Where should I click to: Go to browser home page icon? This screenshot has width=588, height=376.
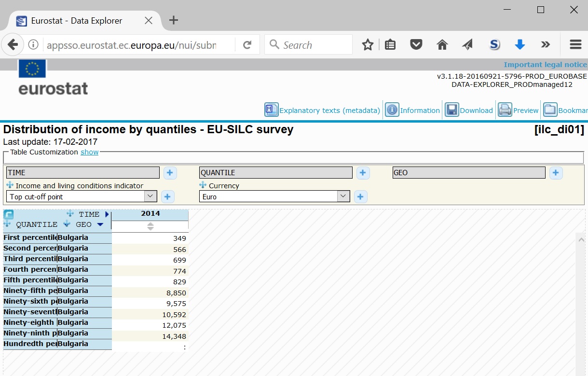pos(442,45)
